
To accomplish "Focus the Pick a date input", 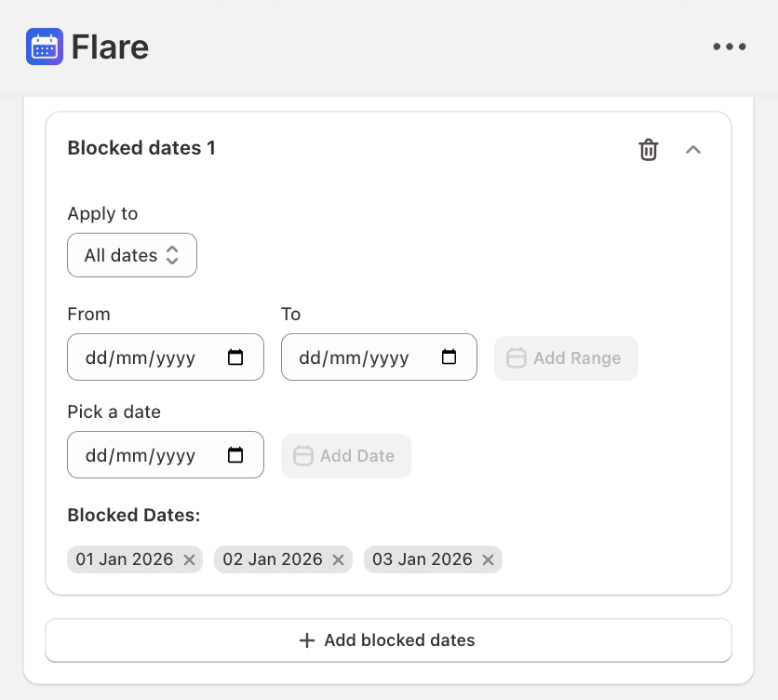I will [141, 455].
